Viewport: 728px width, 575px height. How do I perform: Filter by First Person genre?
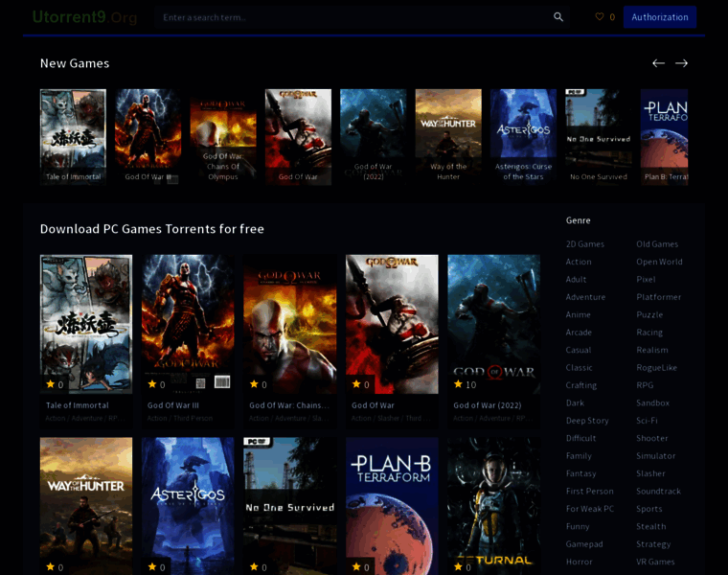tap(590, 491)
